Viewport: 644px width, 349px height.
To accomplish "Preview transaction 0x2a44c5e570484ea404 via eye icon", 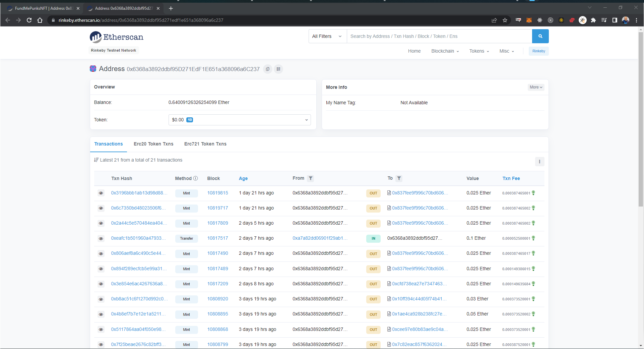I will click(101, 223).
